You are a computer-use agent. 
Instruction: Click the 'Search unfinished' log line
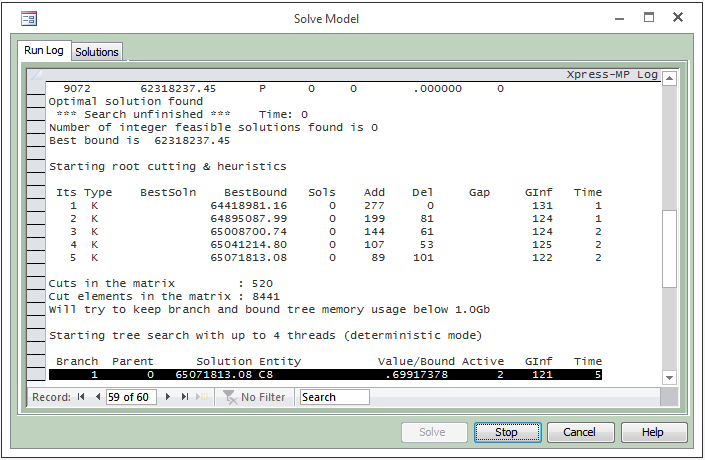coord(182,115)
